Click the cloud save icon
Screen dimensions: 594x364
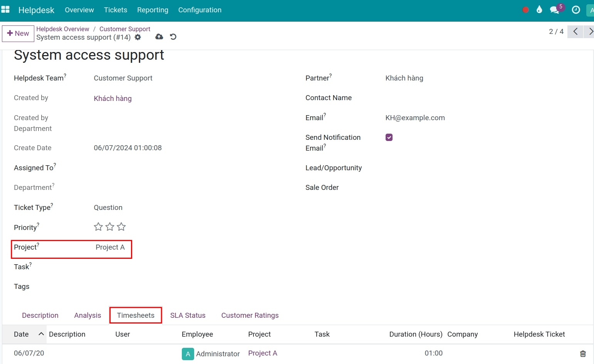click(159, 37)
